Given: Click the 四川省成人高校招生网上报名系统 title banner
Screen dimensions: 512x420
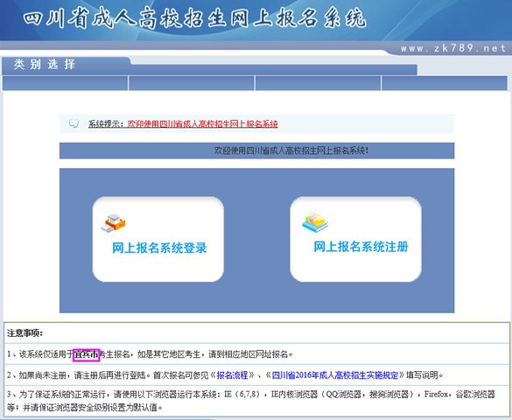Looking at the screenshot, I should (x=194, y=18).
